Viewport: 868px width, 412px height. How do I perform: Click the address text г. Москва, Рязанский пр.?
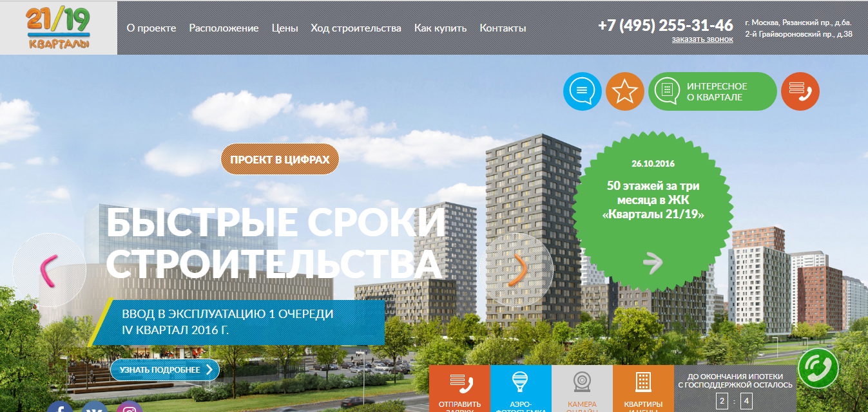(798, 23)
